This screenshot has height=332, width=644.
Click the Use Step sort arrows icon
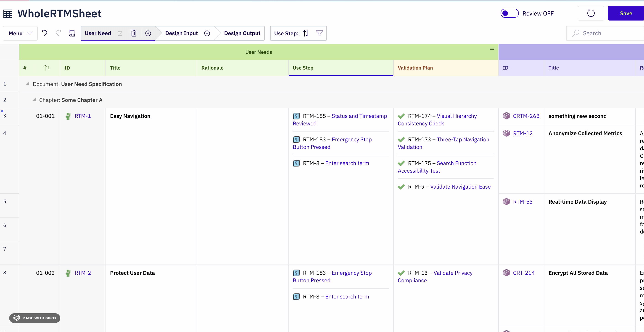tap(306, 33)
